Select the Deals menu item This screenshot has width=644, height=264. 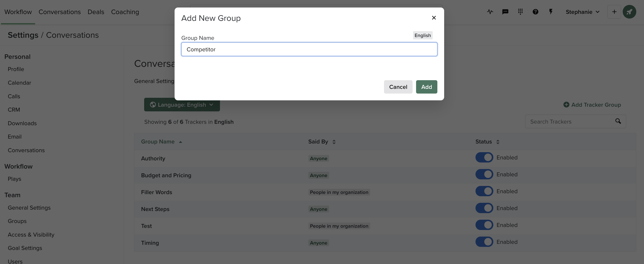pyautogui.click(x=96, y=12)
